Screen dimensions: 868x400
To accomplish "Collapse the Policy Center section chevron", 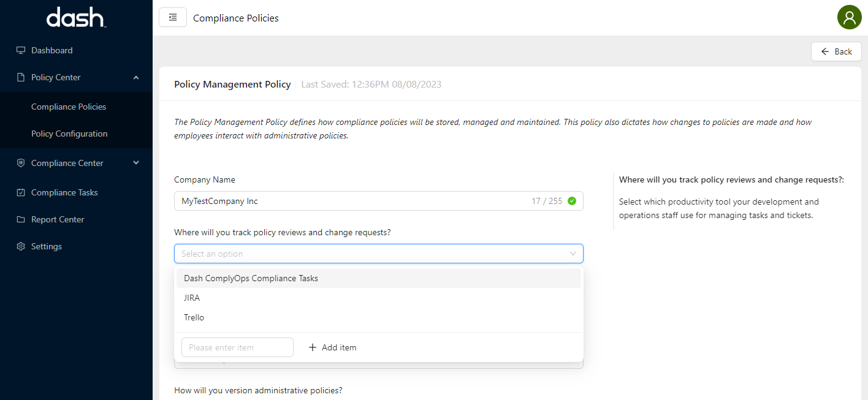I will [136, 77].
